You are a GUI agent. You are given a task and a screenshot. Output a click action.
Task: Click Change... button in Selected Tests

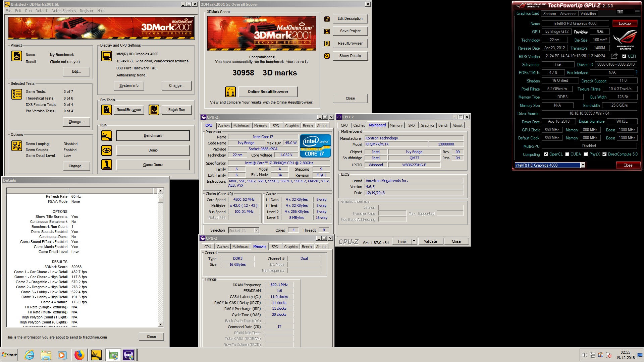[x=76, y=122]
